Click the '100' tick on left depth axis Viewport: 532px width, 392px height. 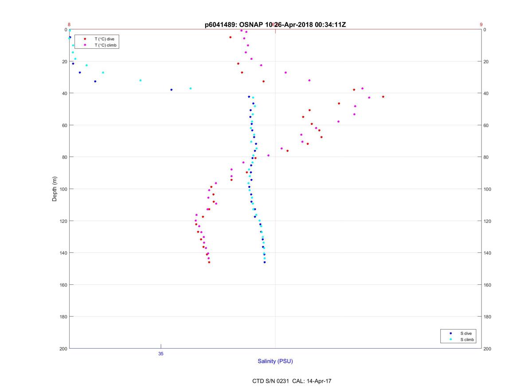click(x=63, y=189)
